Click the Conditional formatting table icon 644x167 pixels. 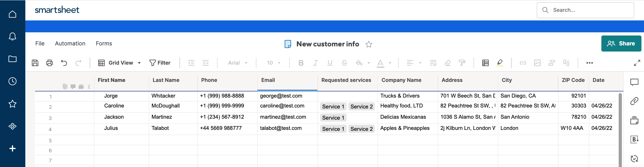[485, 63]
